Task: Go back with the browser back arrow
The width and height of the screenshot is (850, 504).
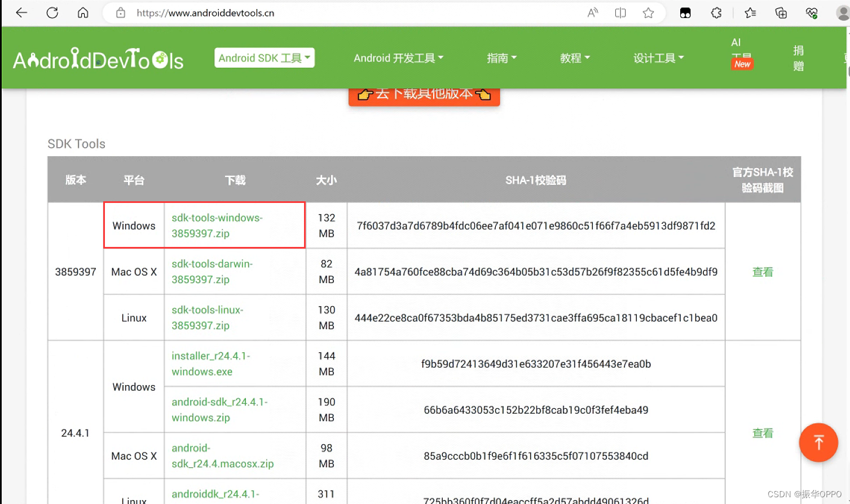Action: pos(21,12)
